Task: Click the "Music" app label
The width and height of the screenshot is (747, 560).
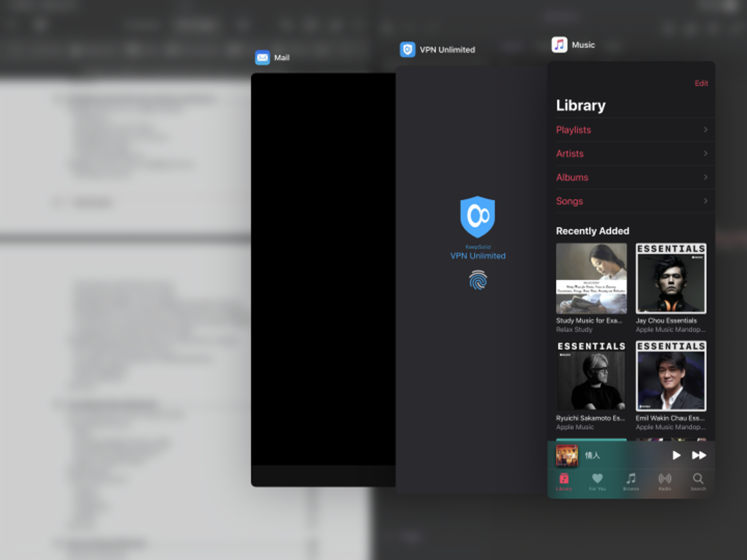Action: tap(583, 45)
